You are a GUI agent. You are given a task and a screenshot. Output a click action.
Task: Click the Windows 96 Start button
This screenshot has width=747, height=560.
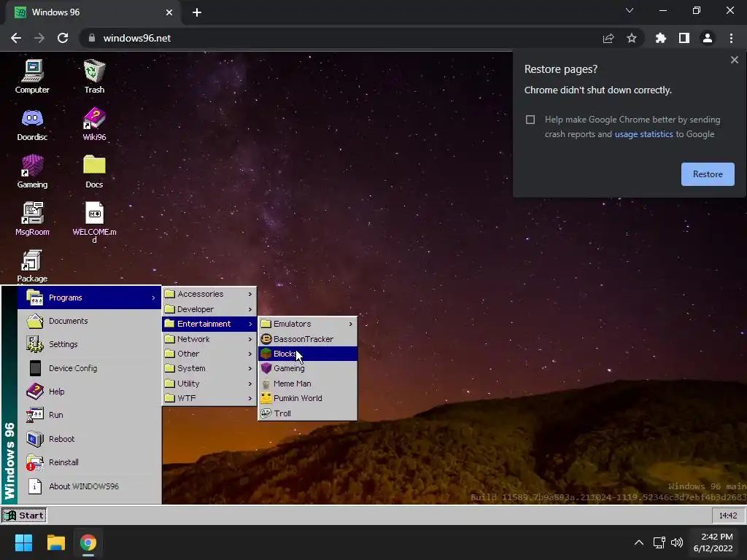pos(24,516)
